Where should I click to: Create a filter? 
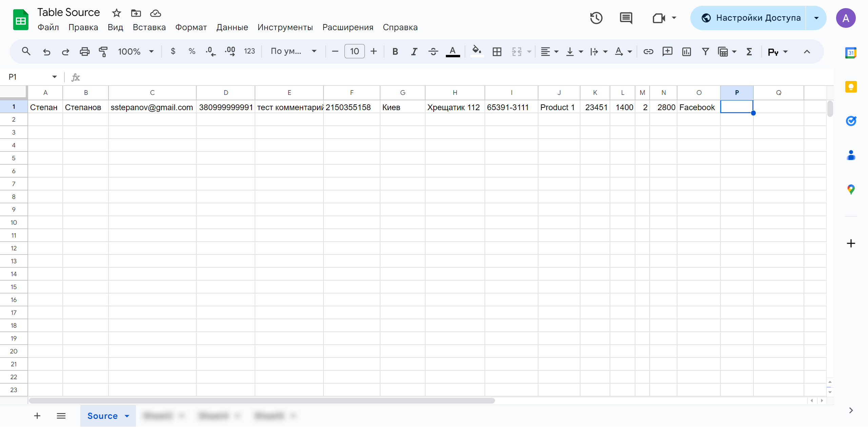coord(706,52)
